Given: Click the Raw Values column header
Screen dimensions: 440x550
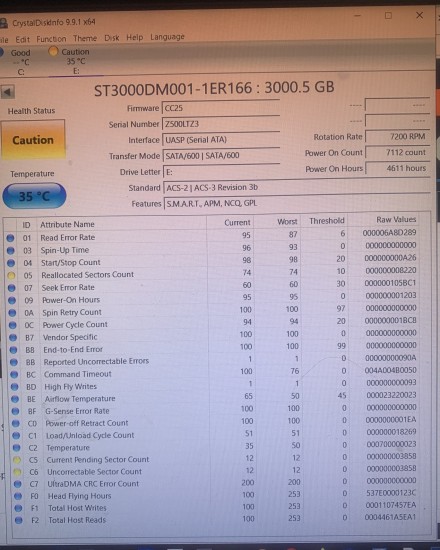Looking at the screenshot, I should pos(396,220).
